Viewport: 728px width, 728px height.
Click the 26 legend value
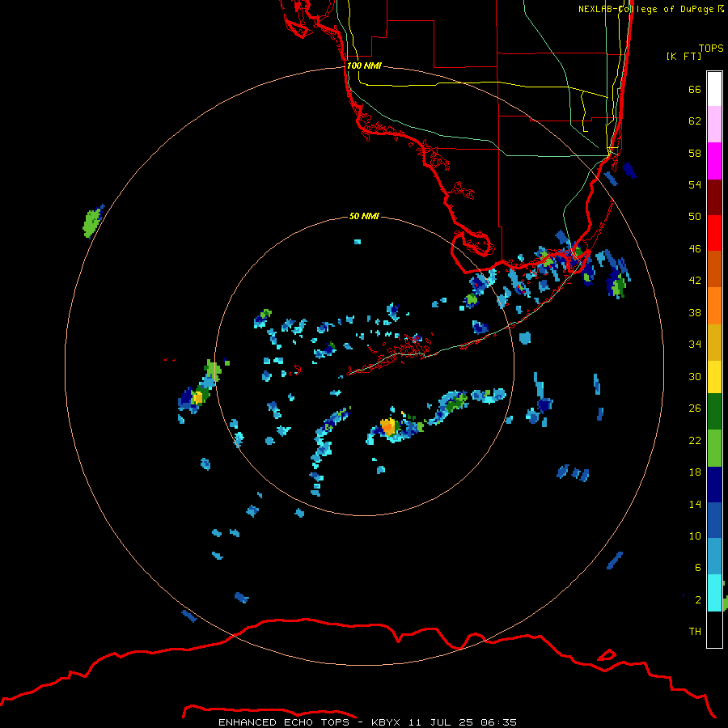(x=695, y=408)
